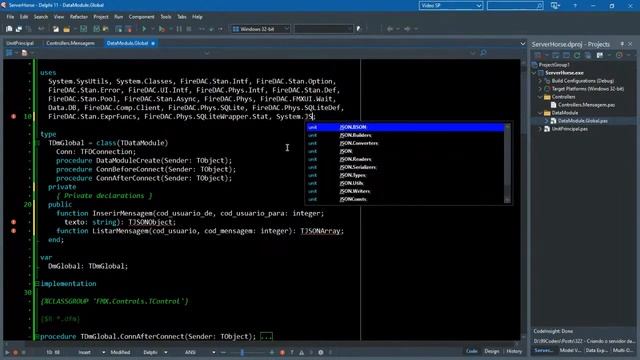Click the macro record icon in status bar
Viewport: 640px width, 360px height.
pos(16,352)
